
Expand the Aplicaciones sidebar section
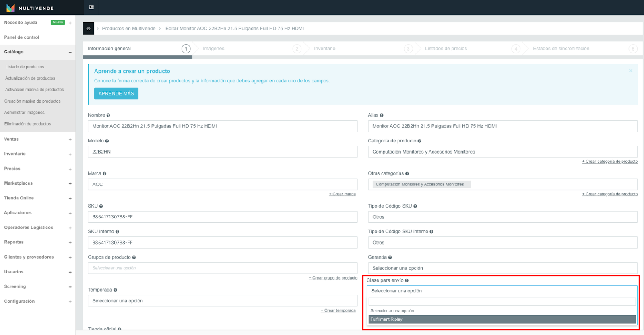(70, 213)
